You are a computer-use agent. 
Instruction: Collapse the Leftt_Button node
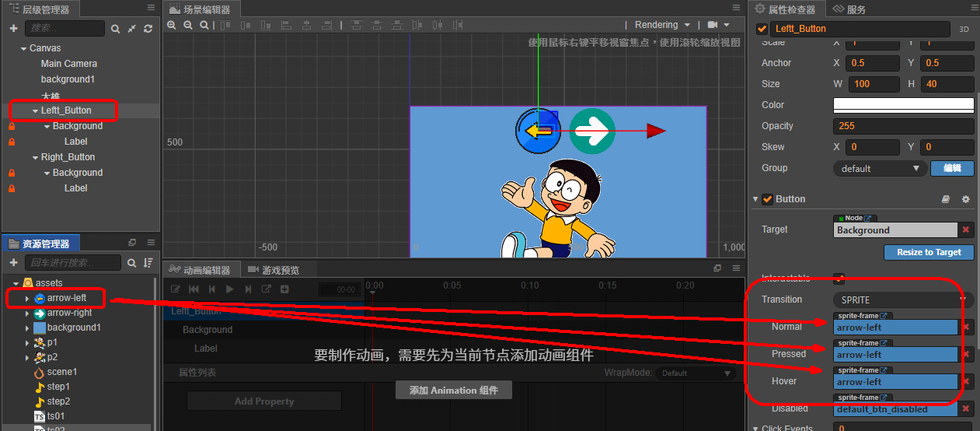tap(35, 110)
